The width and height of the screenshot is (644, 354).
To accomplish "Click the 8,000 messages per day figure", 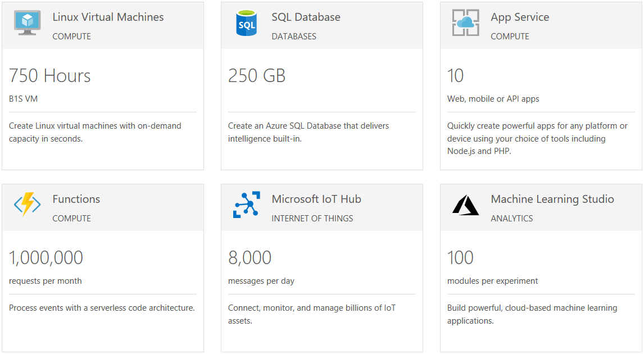I will [250, 258].
